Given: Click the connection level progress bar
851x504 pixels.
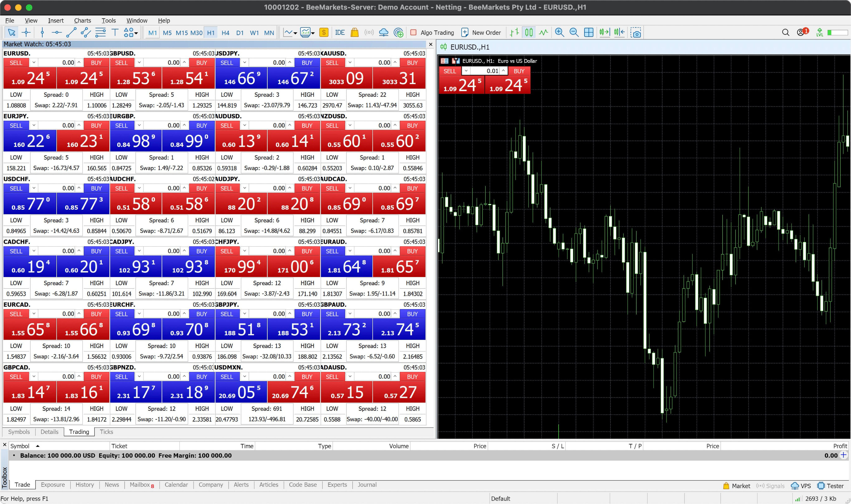Looking at the screenshot, I should [x=838, y=33].
